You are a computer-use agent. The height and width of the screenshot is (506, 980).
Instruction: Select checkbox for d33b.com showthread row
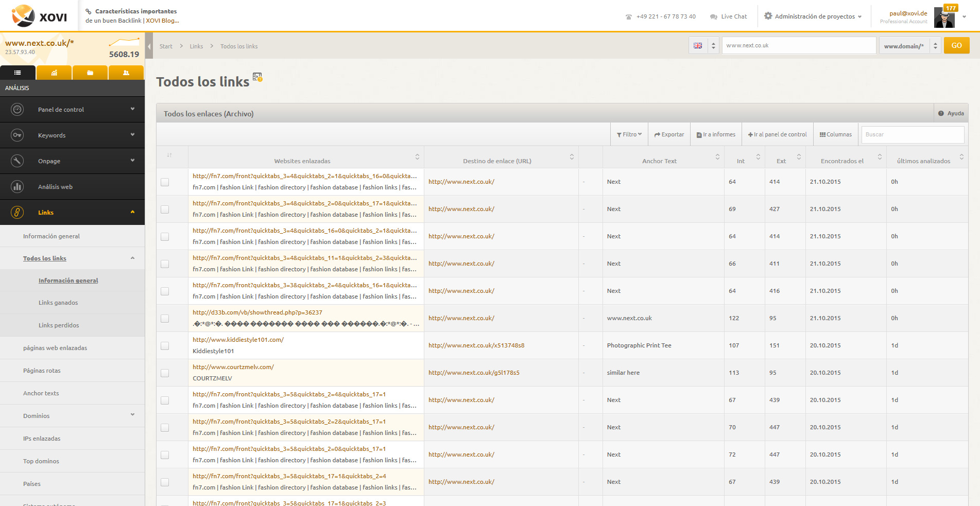[165, 319]
